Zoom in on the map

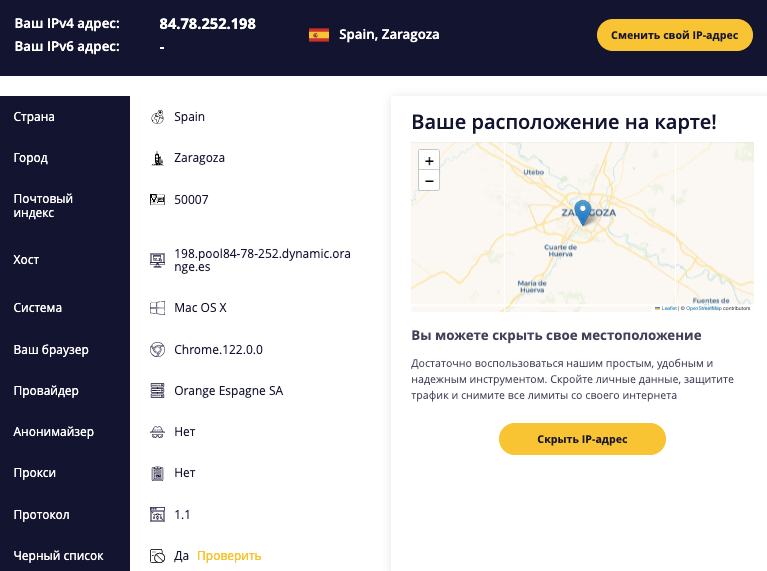429,160
